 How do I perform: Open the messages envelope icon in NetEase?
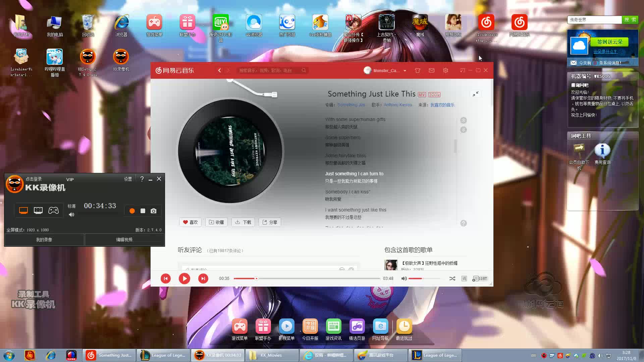pos(432,70)
